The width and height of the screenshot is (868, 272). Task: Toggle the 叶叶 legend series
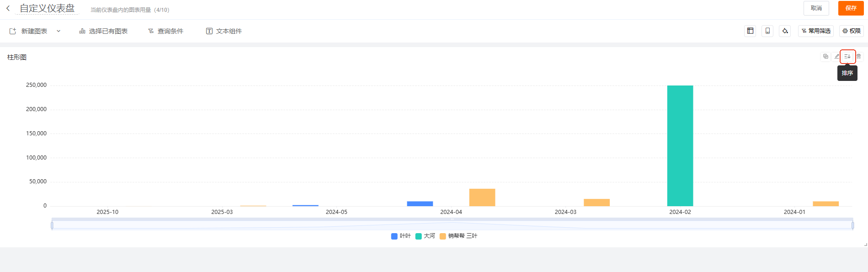[x=401, y=236]
